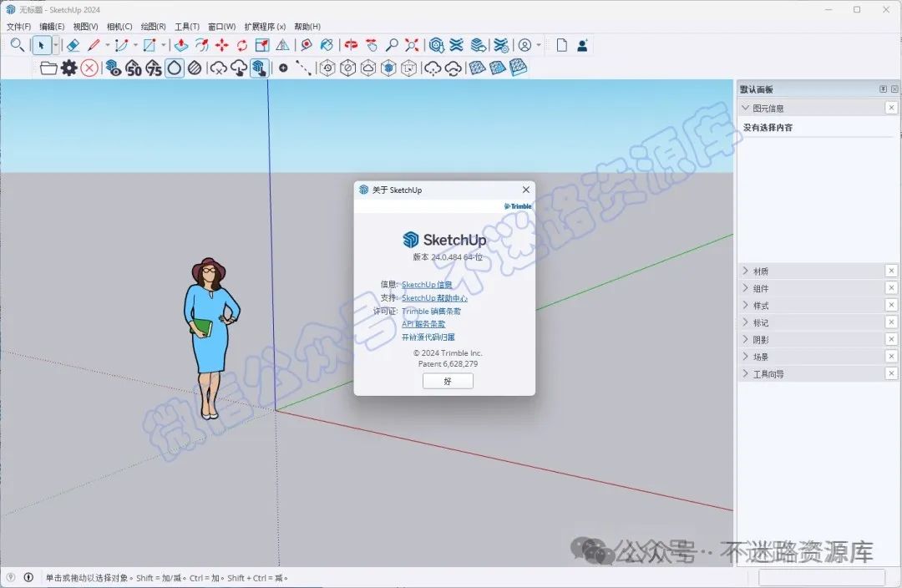Image resolution: width=902 pixels, height=588 pixels.
Task: Open the SketchUp 信息 link
Action: (x=426, y=284)
